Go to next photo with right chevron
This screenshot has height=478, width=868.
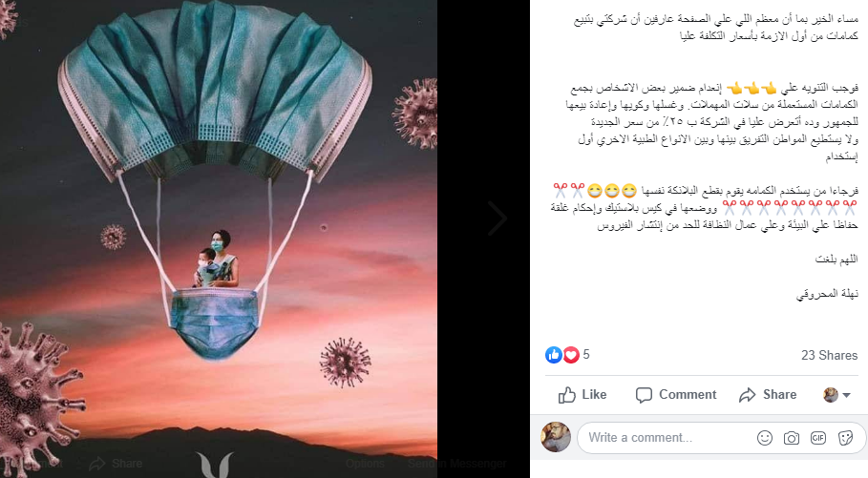click(x=498, y=218)
